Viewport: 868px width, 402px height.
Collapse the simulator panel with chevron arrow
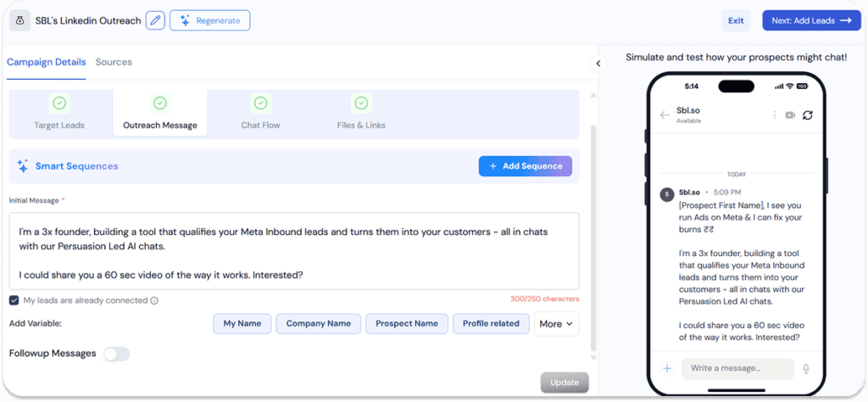tap(597, 64)
